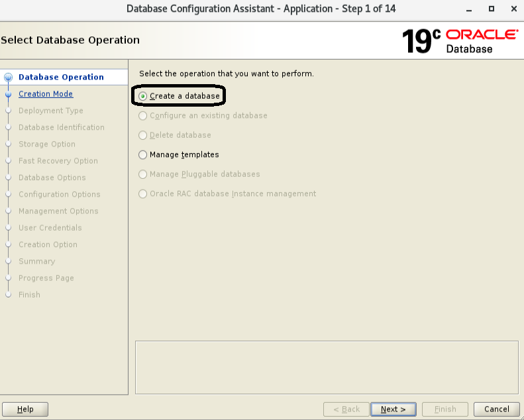Viewport: 524px width, 420px height.
Task: Click the Creation Mode step bullet icon
Action: pos(9,94)
